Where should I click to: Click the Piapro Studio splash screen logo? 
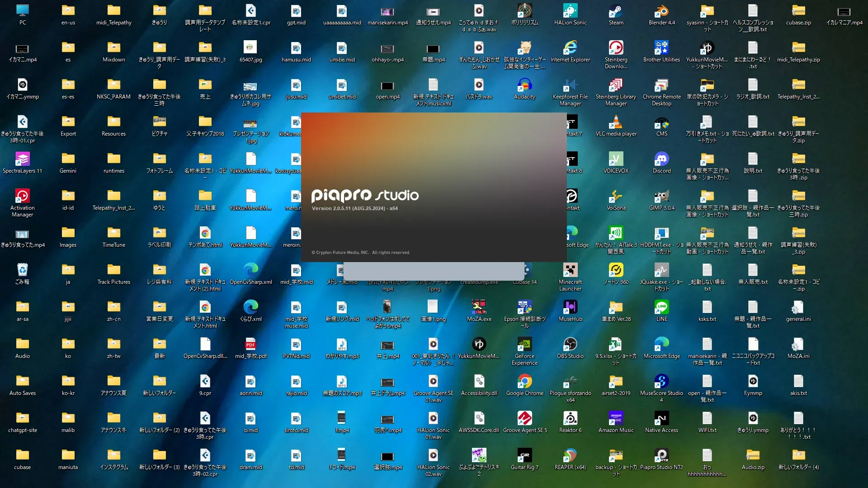(364, 195)
